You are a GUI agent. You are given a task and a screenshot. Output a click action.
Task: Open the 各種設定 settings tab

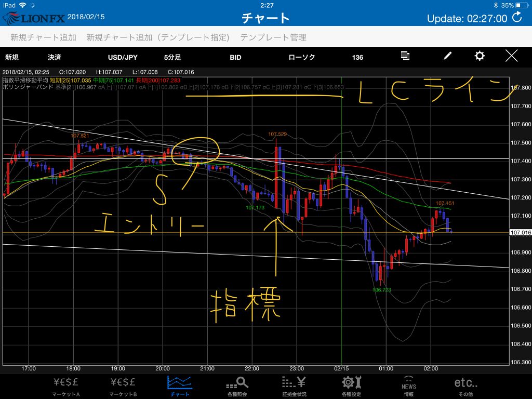[352, 386]
